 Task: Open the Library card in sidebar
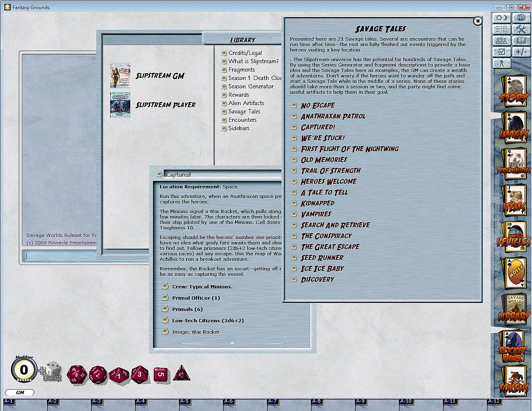[514, 309]
